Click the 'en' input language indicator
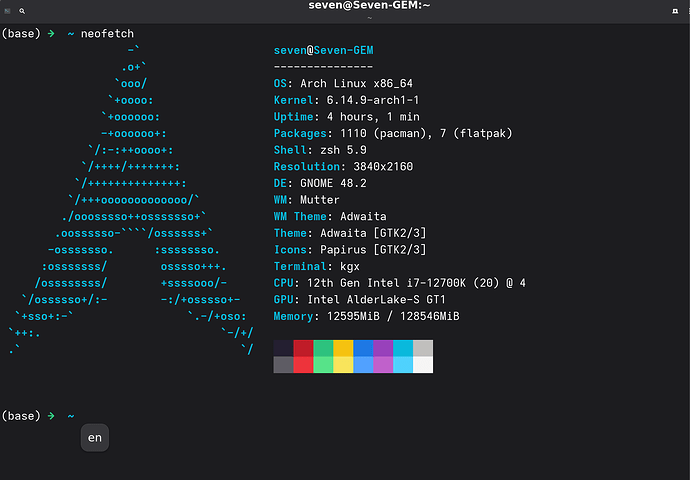 (95, 438)
